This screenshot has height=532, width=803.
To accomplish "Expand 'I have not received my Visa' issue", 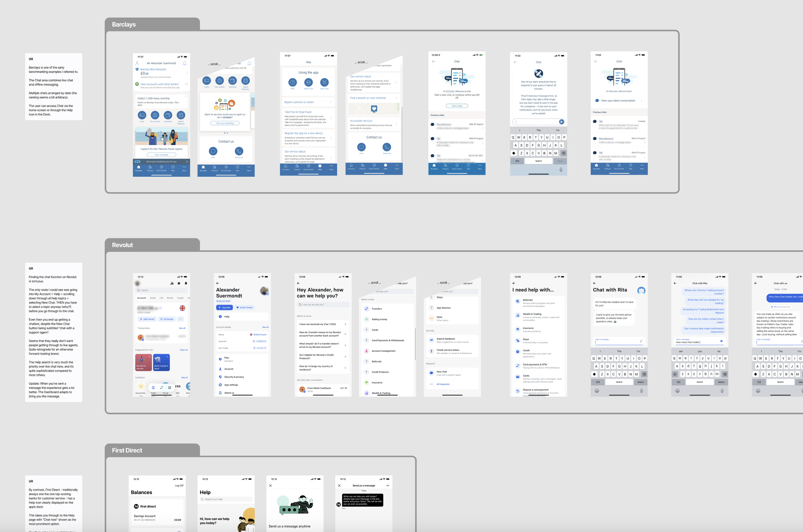I will [345, 324].
